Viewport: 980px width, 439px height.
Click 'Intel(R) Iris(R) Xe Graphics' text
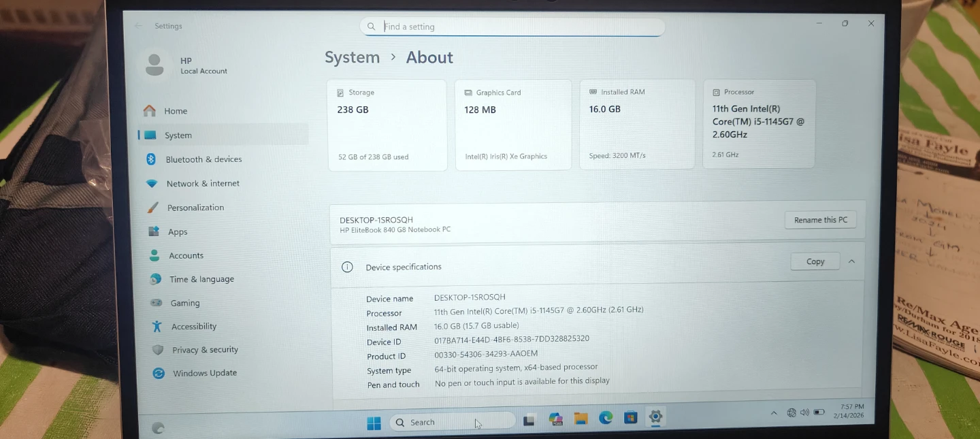click(x=506, y=157)
